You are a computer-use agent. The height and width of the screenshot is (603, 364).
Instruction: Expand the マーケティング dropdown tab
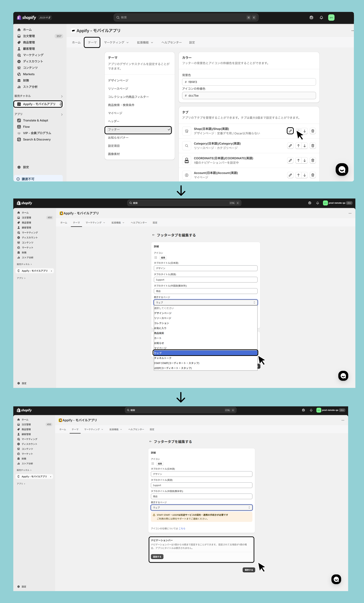point(116,43)
